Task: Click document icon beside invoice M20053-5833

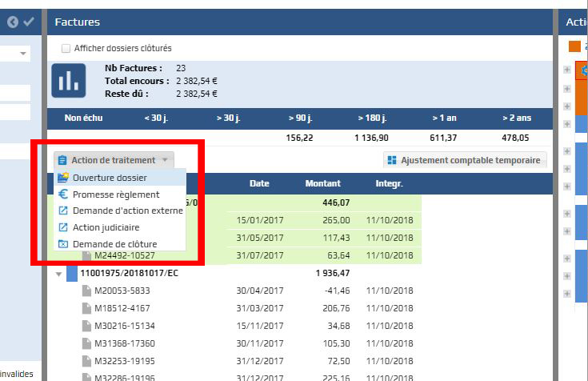Action: [87, 291]
